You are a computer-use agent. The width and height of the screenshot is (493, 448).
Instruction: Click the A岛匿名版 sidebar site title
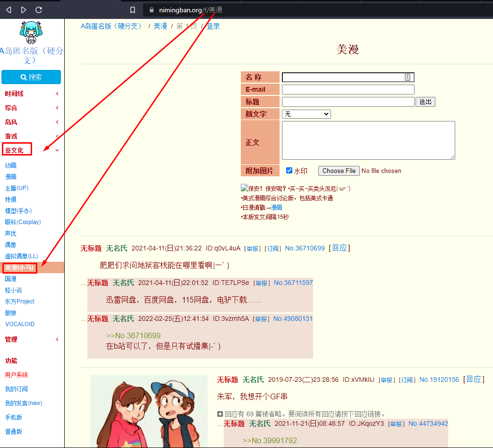pos(32,55)
